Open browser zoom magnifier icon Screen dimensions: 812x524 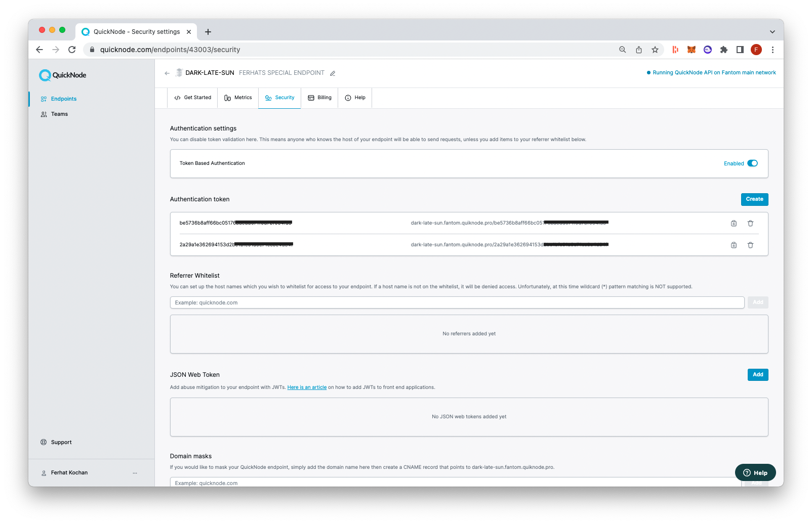coord(623,50)
